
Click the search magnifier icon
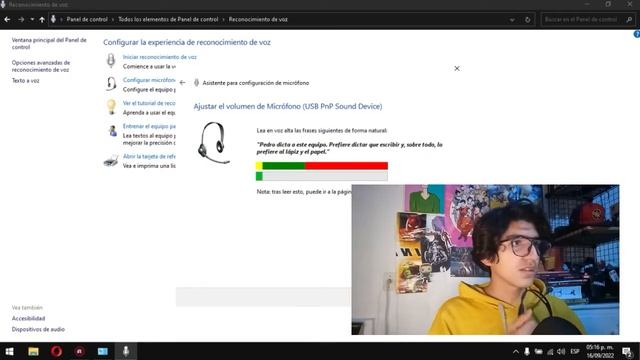(629, 20)
